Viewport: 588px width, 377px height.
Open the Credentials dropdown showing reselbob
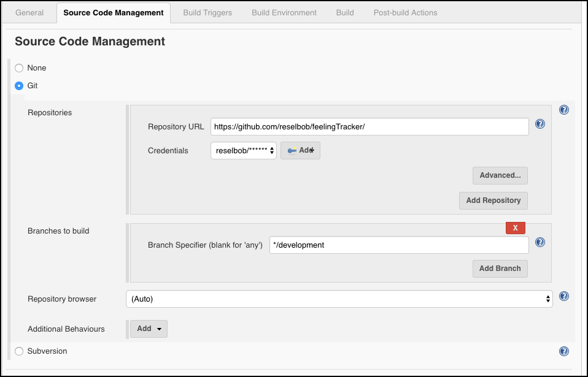(x=244, y=151)
